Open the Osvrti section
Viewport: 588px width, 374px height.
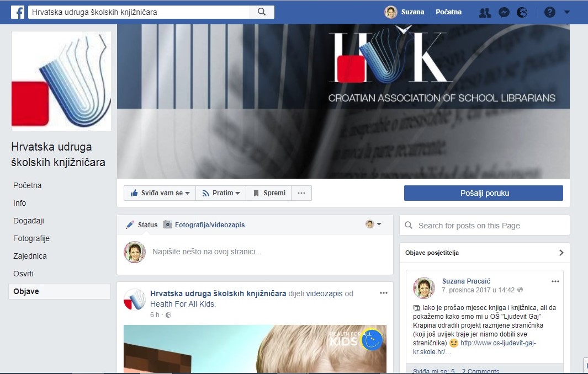tap(23, 274)
